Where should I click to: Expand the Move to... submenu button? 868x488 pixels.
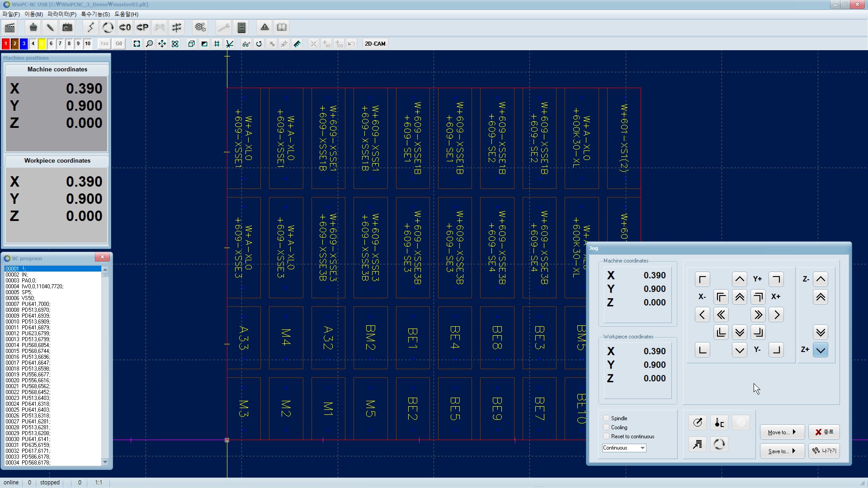click(782, 432)
